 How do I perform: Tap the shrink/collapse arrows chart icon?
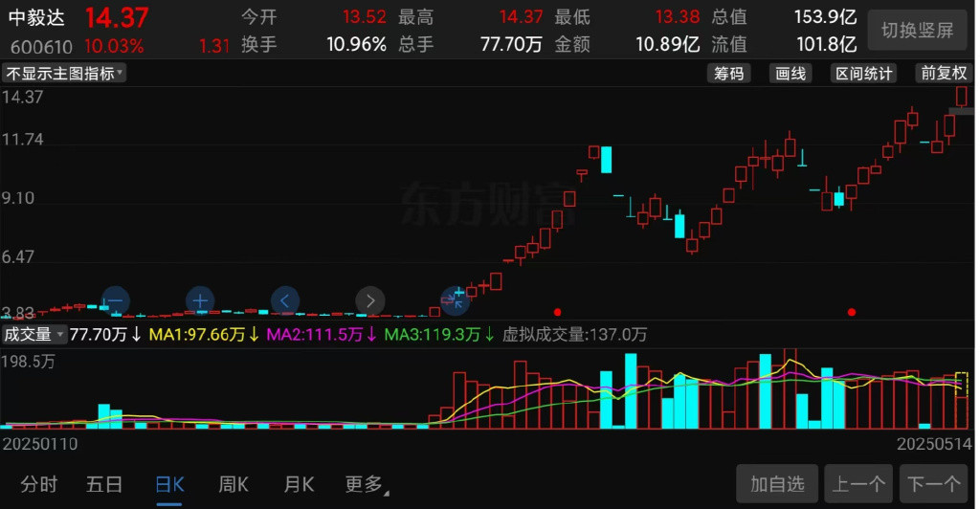point(455,300)
